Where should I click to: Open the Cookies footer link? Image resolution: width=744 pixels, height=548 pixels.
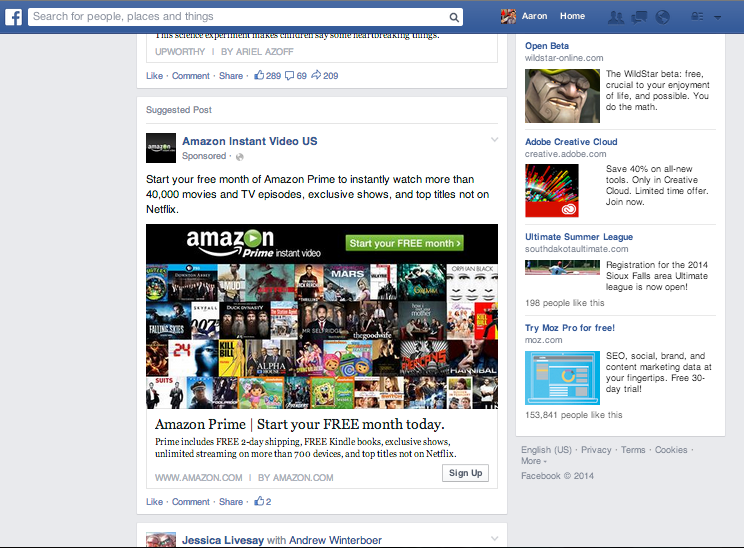point(671,450)
